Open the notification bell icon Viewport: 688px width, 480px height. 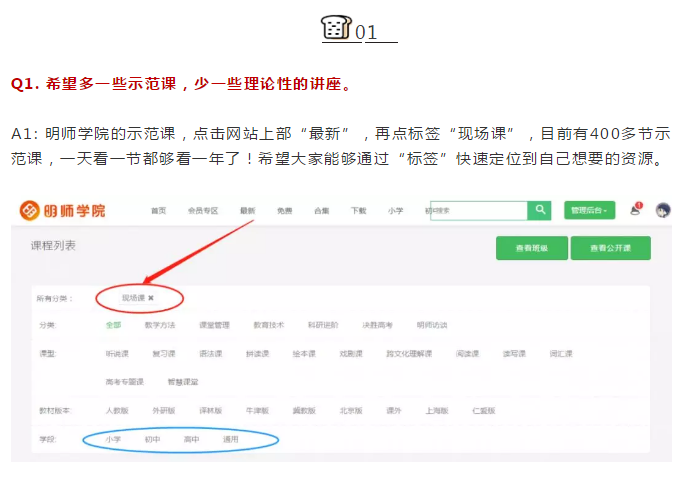pyautogui.click(x=636, y=210)
